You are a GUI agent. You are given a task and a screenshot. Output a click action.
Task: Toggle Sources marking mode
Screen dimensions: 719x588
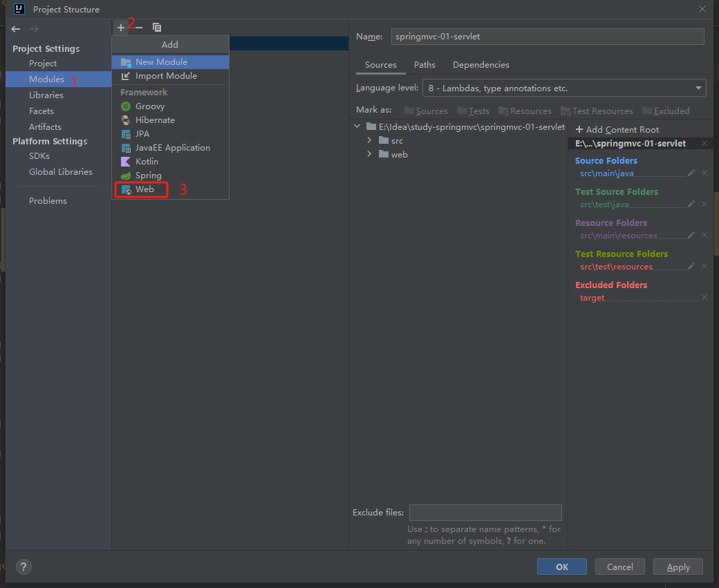430,111
